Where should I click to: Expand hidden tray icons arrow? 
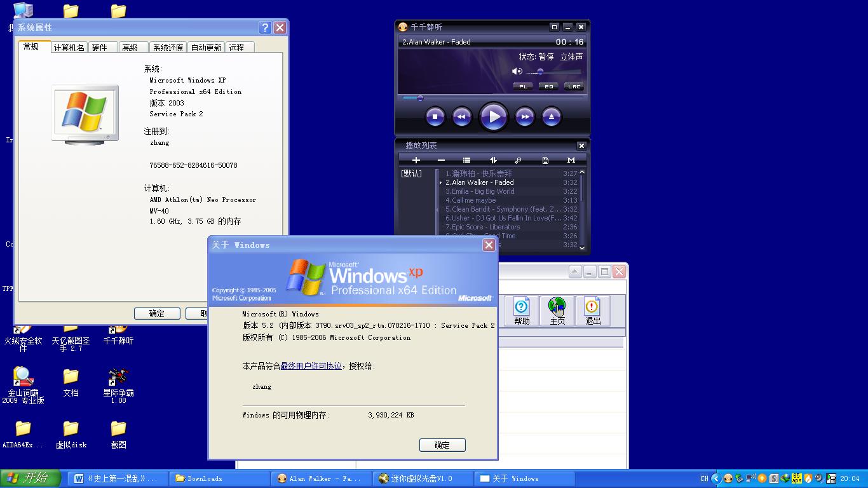pyautogui.click(x=717, y=478)
